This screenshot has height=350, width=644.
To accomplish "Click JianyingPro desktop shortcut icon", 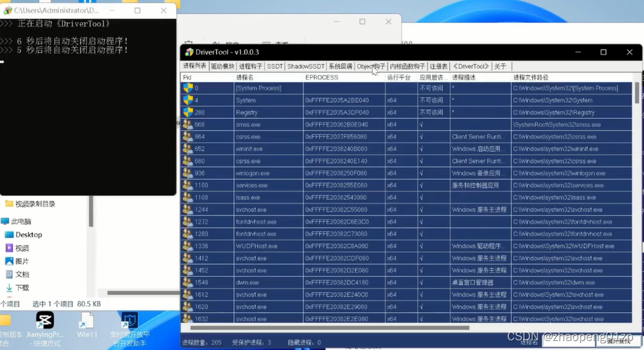I will click(45, 320).
